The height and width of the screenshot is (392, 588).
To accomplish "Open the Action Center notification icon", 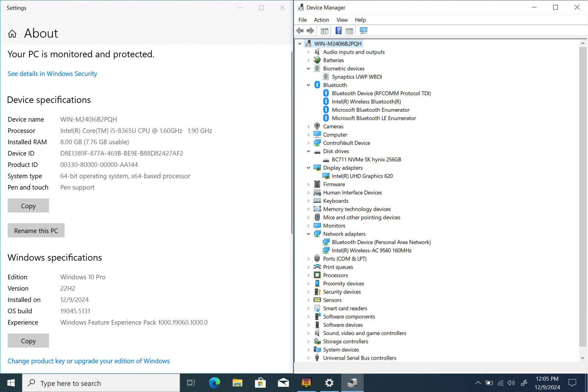I will [x=572, y=383].
